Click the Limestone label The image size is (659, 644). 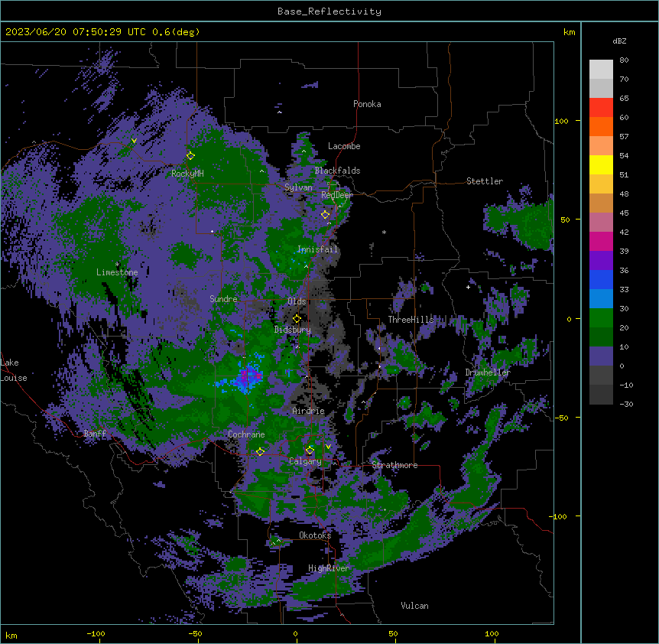tap(117, 272)
